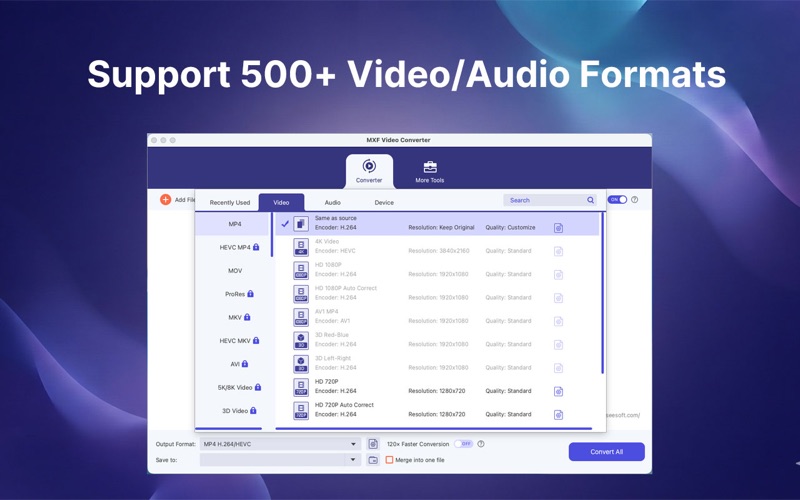Toggle the ON switch at top right
Screen dimensions: 800x500
(617, 199)
